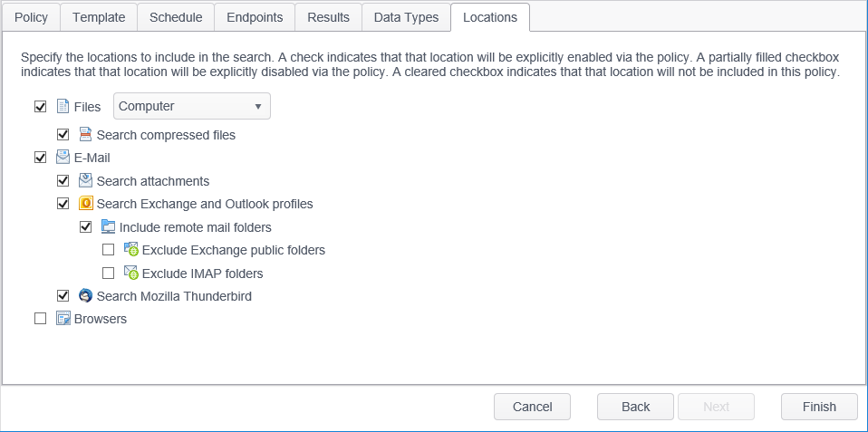Click the E-Mail envelope icon

(63, 158)
